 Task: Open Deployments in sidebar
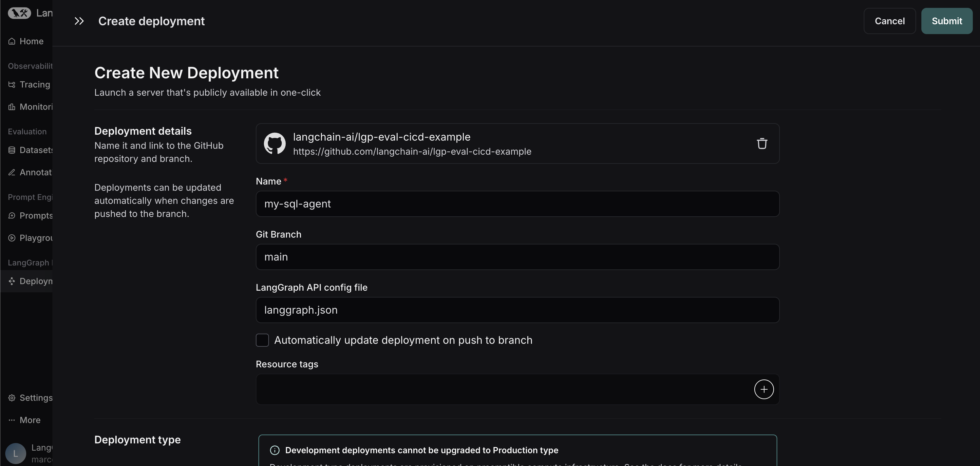(26, 281)
